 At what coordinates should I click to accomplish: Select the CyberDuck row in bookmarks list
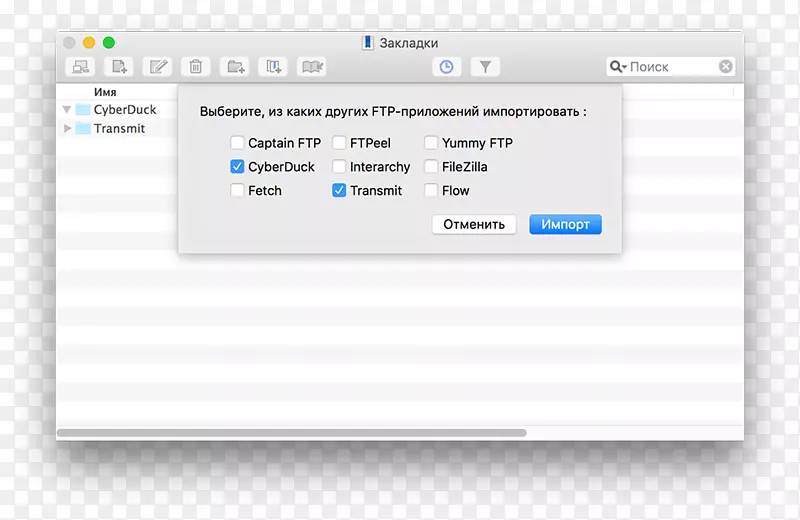click(x=117, y=109)
